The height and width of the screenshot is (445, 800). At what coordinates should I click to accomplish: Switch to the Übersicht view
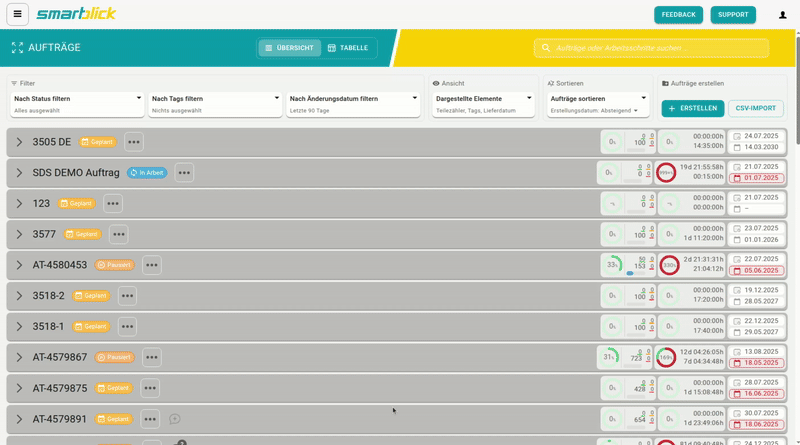pos(289,48)
